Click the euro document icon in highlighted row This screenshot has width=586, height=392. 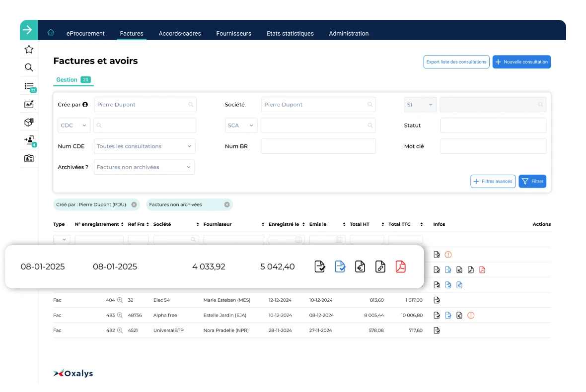(360, 266)
